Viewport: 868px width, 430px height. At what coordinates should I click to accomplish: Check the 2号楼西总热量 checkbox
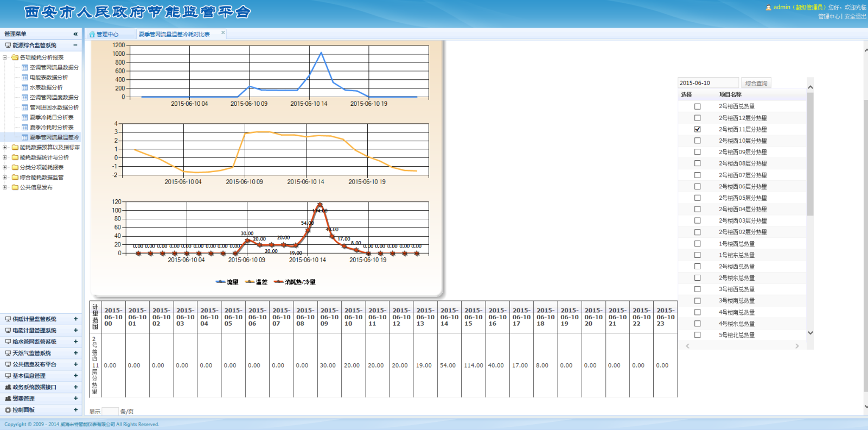[x=697, y=106]
